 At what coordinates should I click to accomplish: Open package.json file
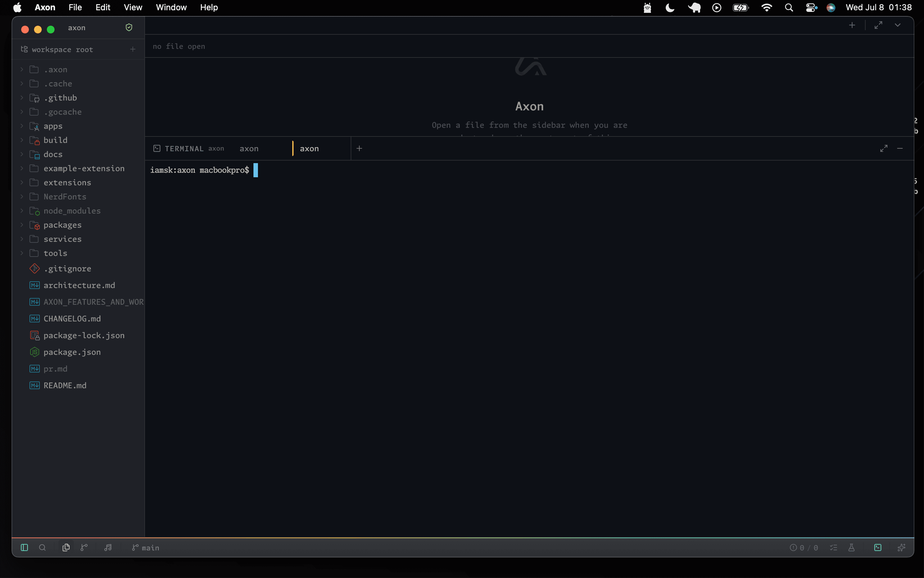[x=78, y=353]
